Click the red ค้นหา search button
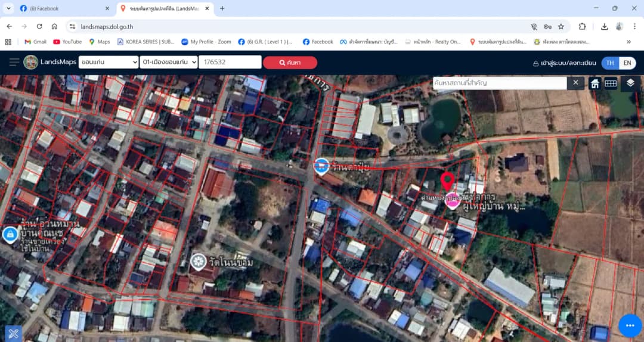This screenshot has width=644, height=342. point(290,63)
